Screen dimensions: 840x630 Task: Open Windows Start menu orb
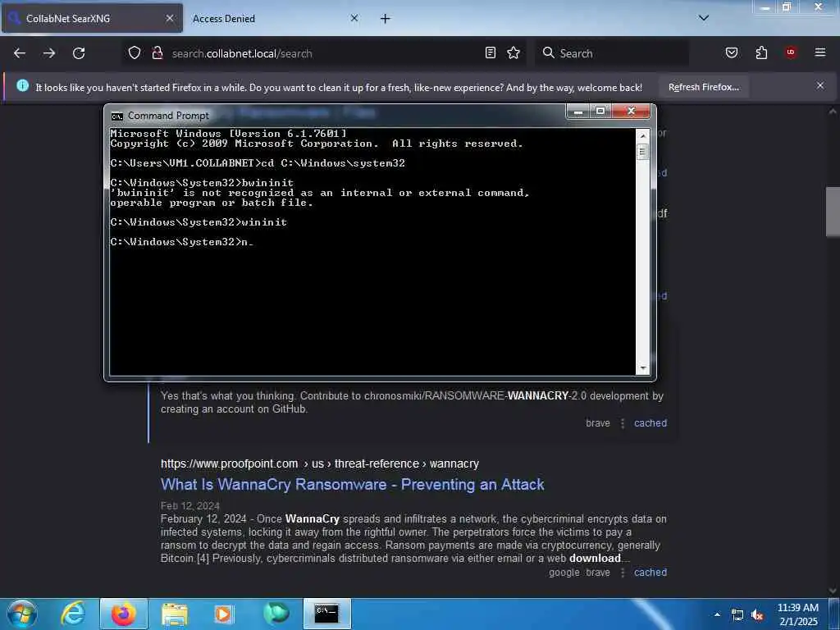(22, 614)
